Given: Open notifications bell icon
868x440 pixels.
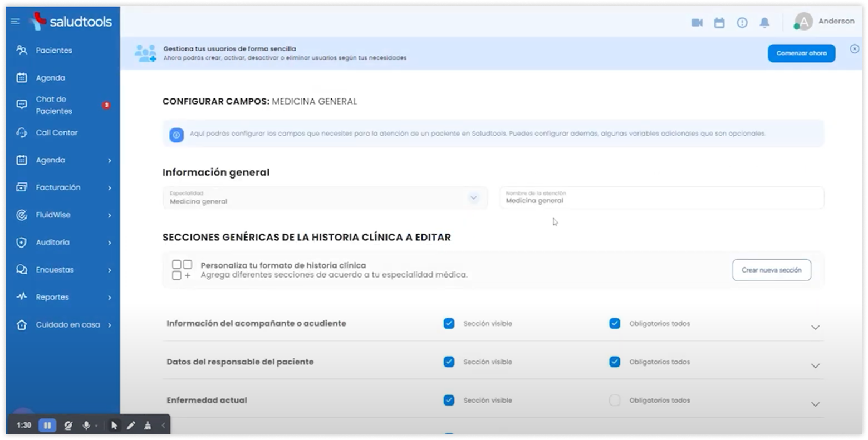Looking at the screenshot, I should (765, 23).
